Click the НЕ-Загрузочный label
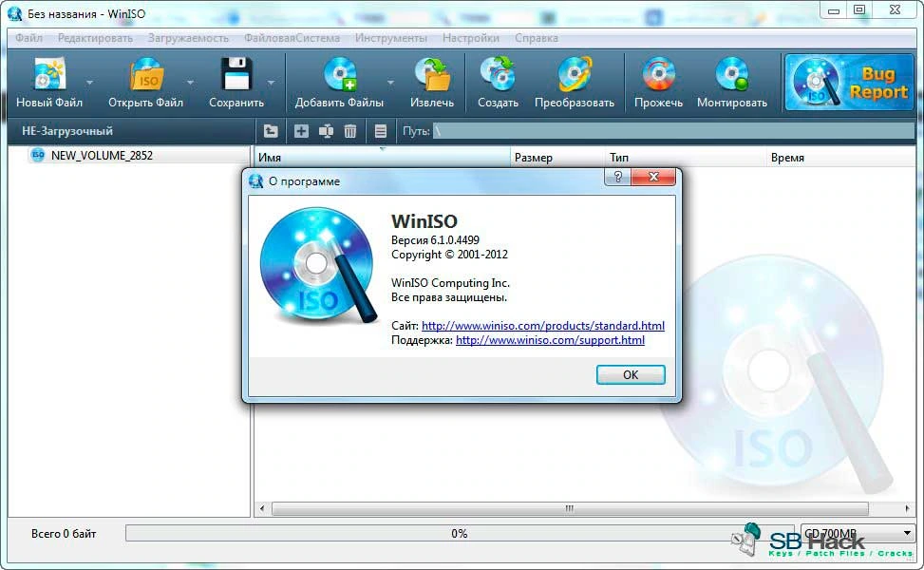The height and width of the screenshot is (570, 924). pyautogui.click(x=67, y=131)
